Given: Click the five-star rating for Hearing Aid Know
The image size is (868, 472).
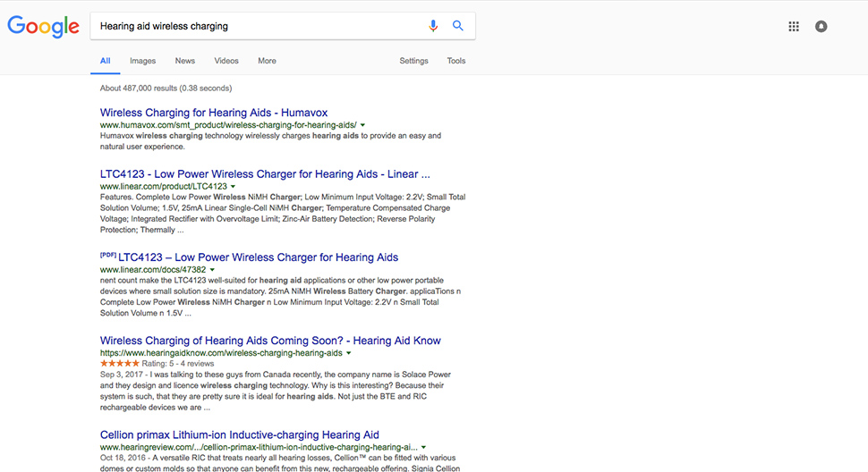Looking at the screenshot, I should tap(120, 364).
